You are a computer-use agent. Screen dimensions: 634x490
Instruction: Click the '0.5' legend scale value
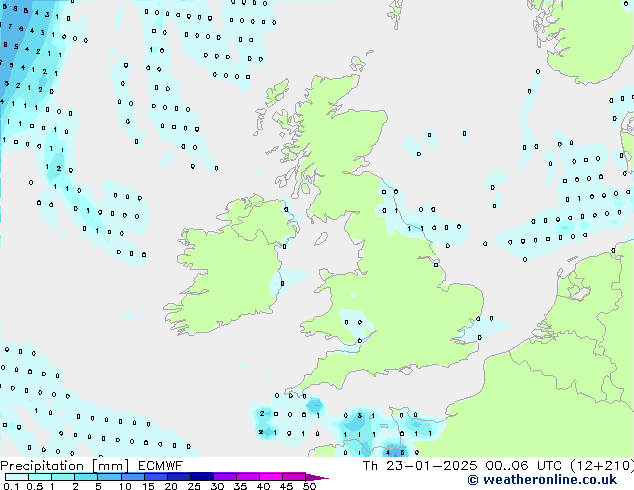pyautogui.click(x=35, y=486)
